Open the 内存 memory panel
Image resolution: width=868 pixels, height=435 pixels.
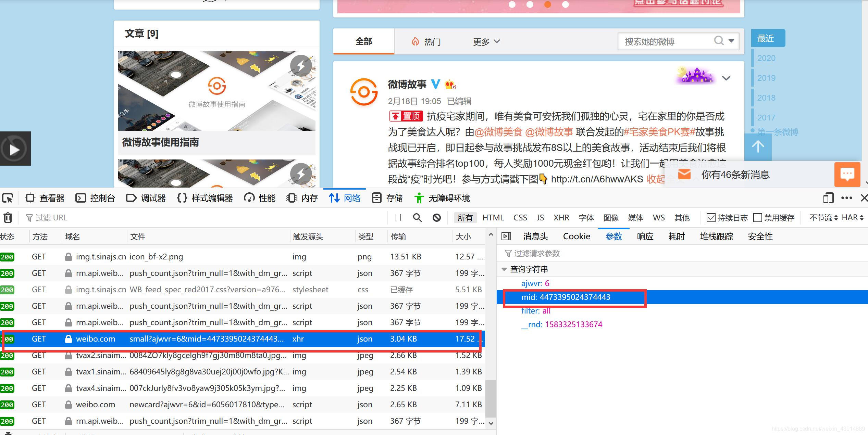coord(302,198)
